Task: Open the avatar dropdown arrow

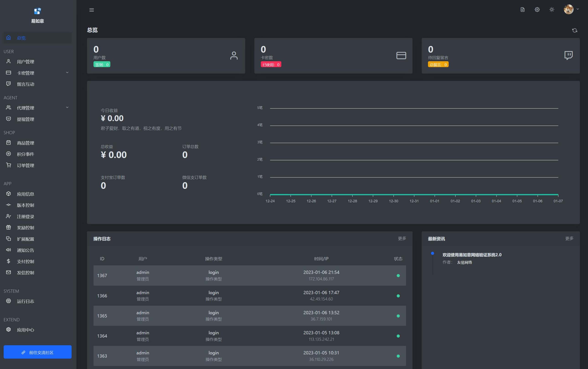Action: pyautogui.click(x=578, y=9)
